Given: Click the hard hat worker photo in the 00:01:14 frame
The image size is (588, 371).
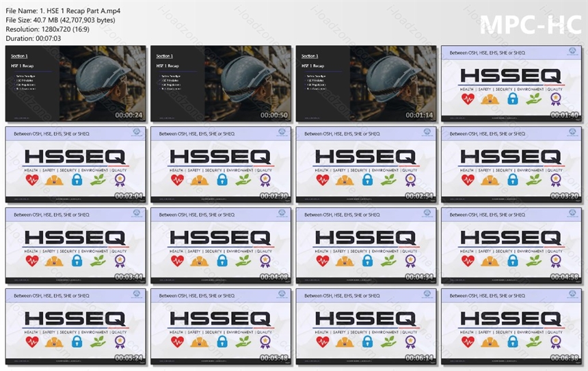Looking at the screenshot, I should point(393,83).
